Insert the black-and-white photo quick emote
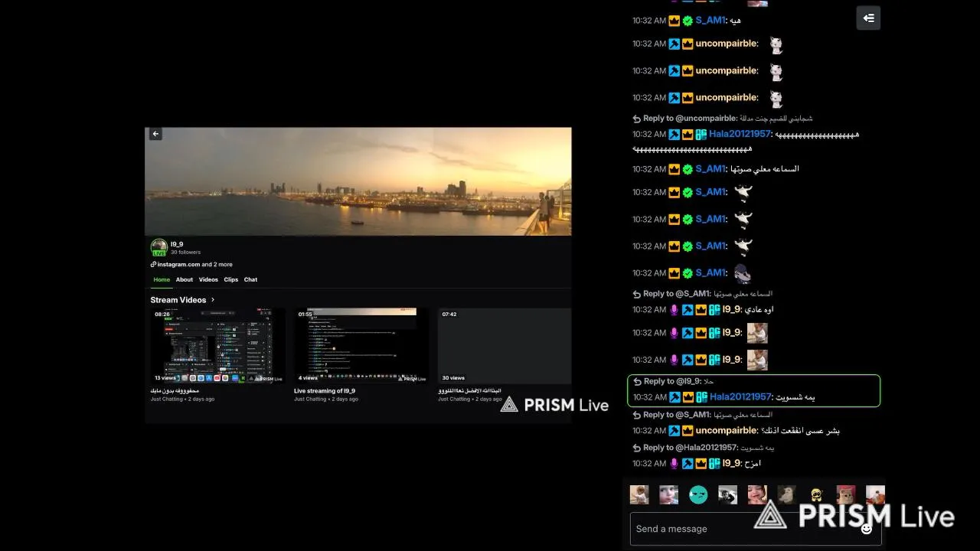This screenshot has height=551, width=980. (x=727, y=495)
